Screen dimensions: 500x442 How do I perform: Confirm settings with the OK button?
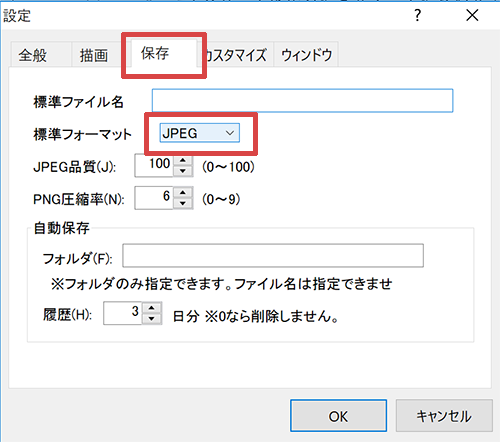[x=338, y=416]
